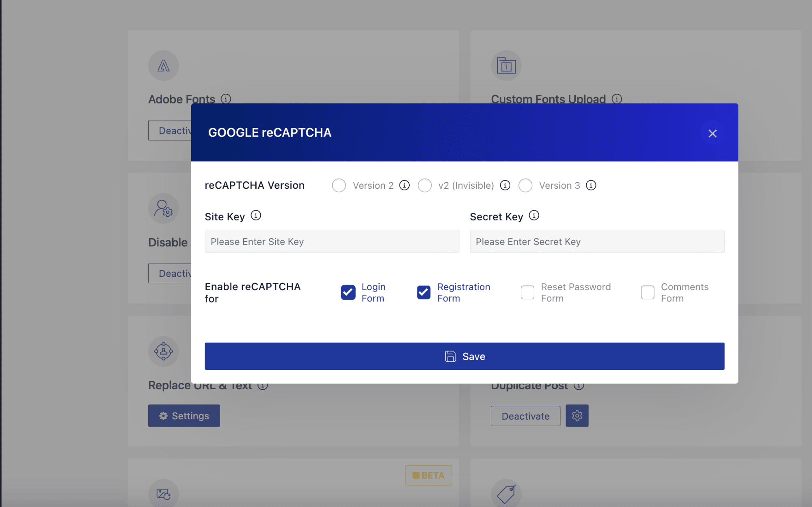Click the Registration Form label
This screenshot has height=507, width=812.
click(x=464, y=292)
